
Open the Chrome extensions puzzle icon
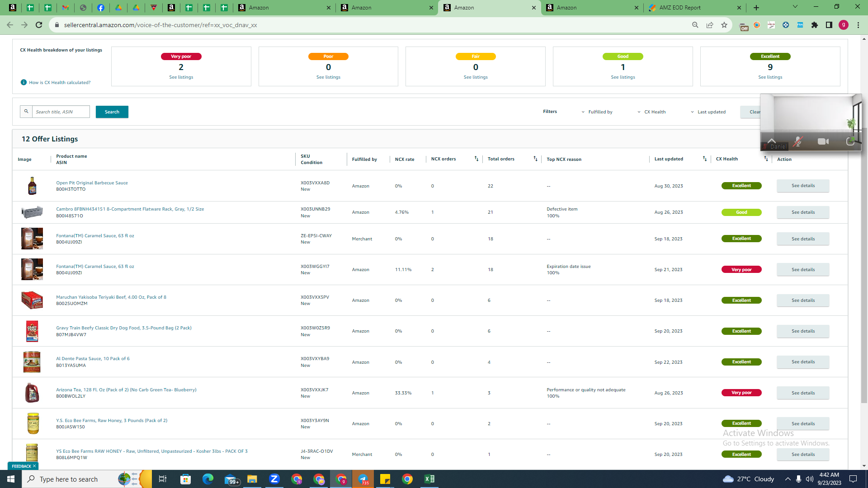[x=815, y=25]
